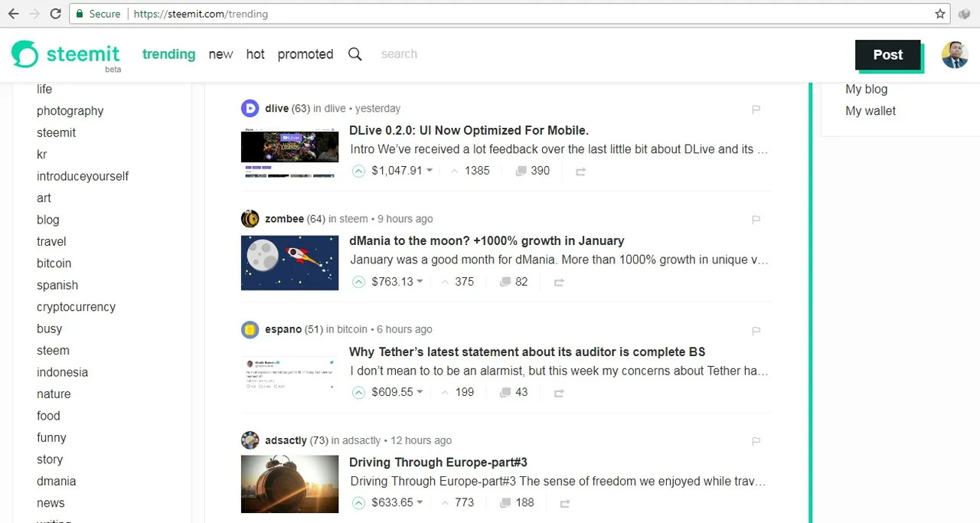Switch to the promoted tab
This screenshot has width=980, height=523.
(x=305, y=54)
